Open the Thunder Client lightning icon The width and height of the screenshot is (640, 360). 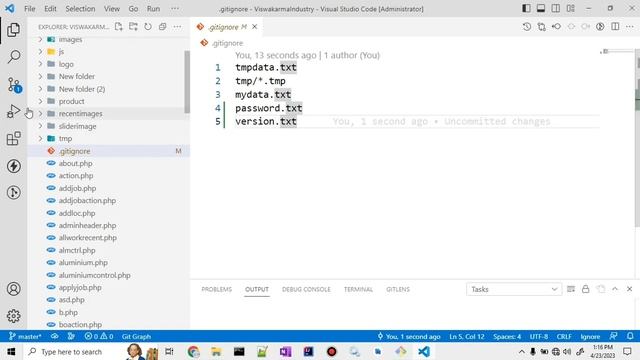(13, 166)
